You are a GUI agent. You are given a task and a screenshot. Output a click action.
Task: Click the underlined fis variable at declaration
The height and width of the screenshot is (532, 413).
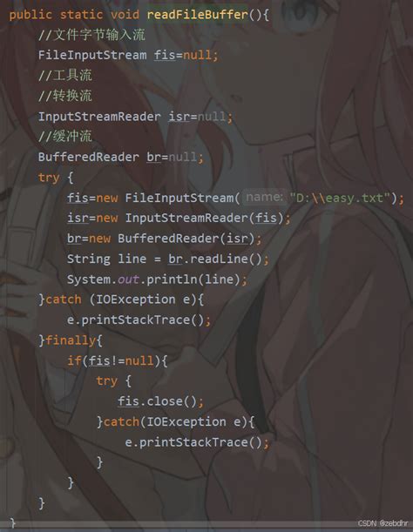click(165, 55)
